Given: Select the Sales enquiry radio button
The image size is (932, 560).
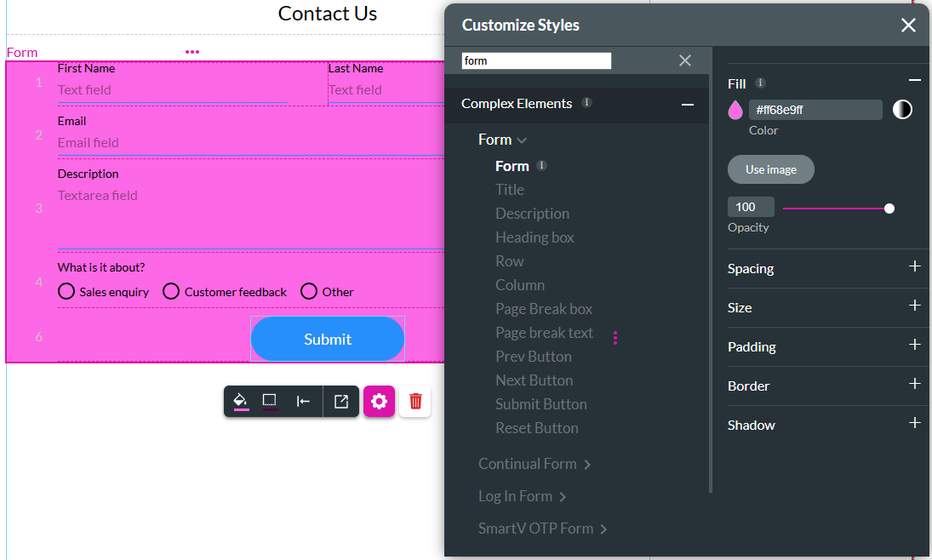Looking at the screenshot, I should click(66, 291).
